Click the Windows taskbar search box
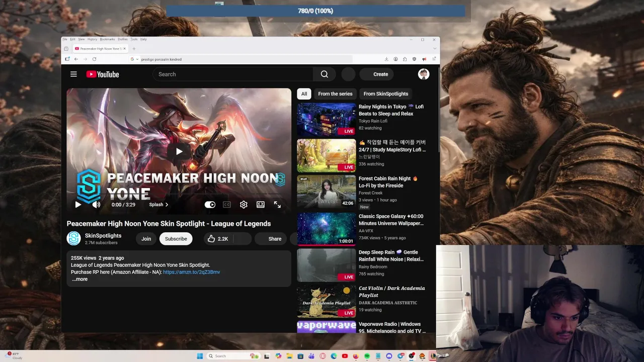The height and width of the screenshot is (362, 644). pos(234,356)
